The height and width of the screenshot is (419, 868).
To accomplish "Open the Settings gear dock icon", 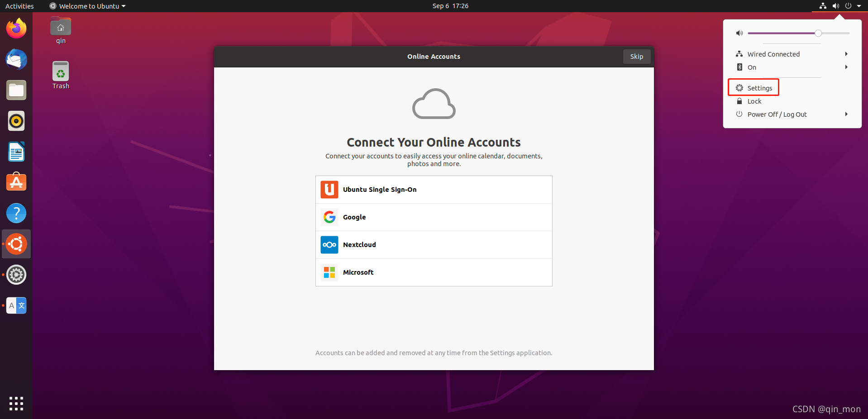I will click(x=16, y=275).
